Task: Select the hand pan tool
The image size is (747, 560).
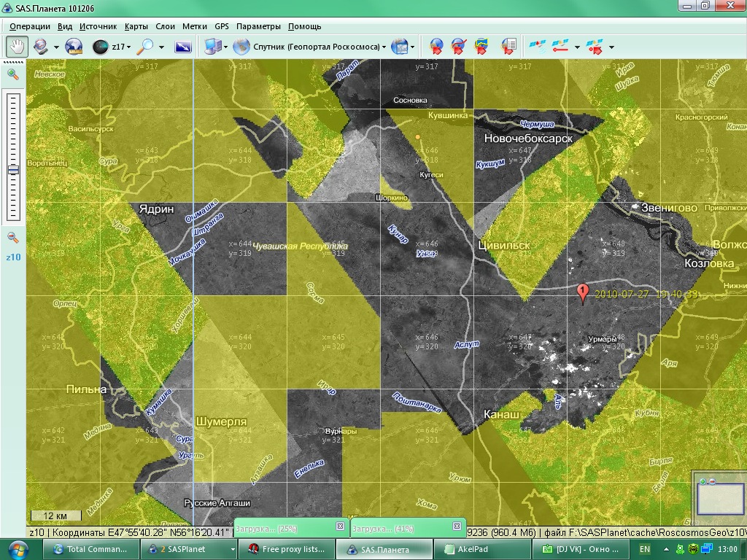Action: point(17,47)
